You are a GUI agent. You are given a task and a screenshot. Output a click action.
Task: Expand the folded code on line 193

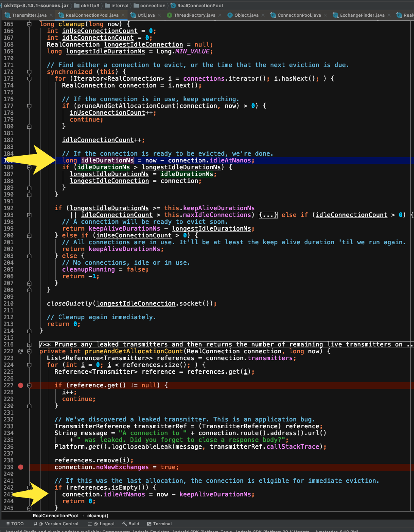click(x=269, y=215)
